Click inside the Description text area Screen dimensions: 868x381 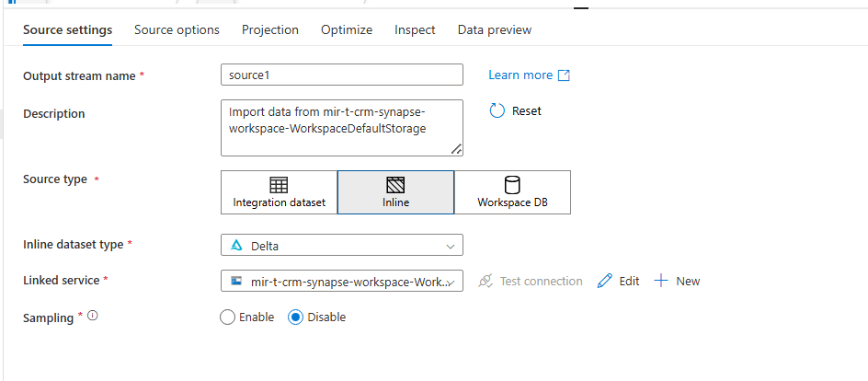[342, 127]
